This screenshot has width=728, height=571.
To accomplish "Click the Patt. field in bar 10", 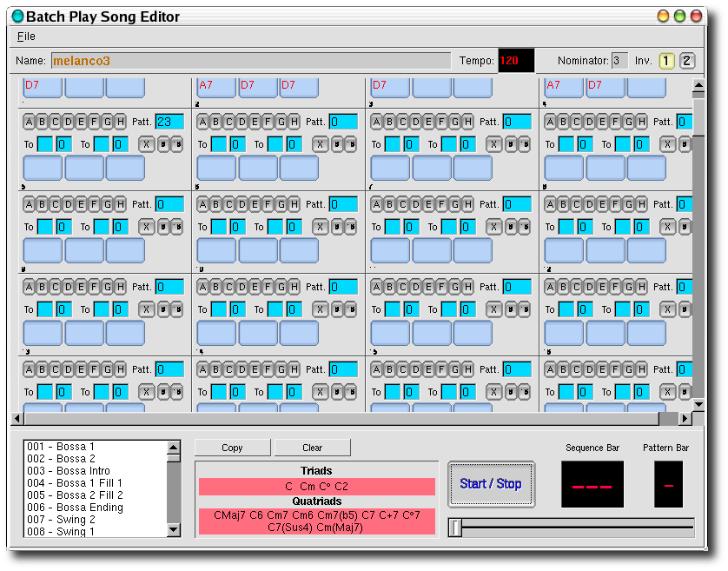I will tap(343, 204).
